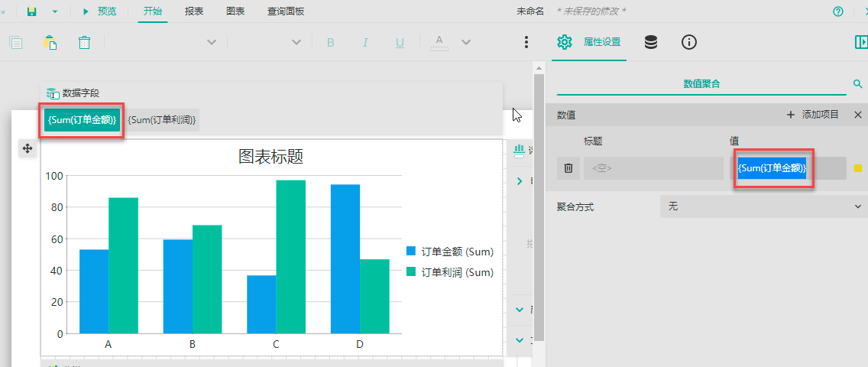The width and height of the screenshot is (868, 367).
Task: Open the font color dropdown arrow
Action: pyautogui.click(x=465, y=43)
